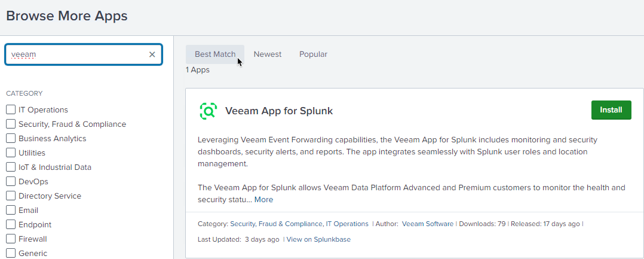Image resolution: width=644 pixels, height=259 pixels.
Task: Tick the Business Analytics checkbox
Action: click(11, 138)
